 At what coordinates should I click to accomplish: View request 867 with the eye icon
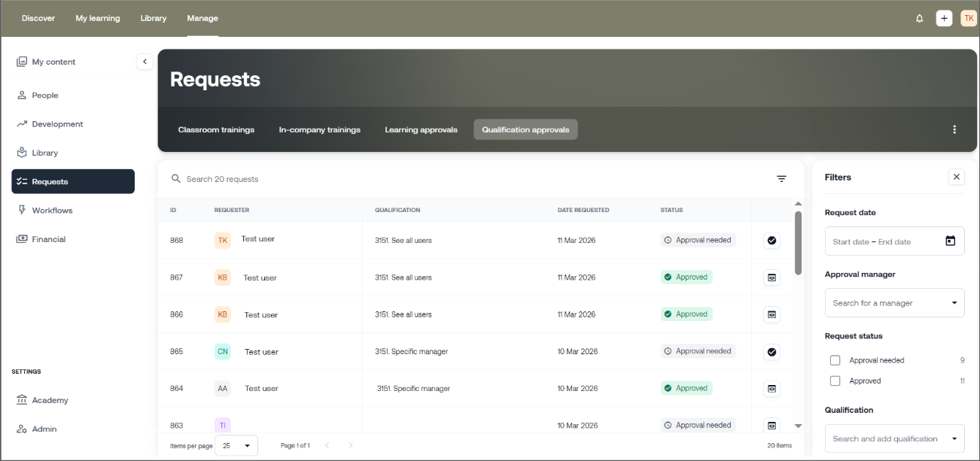(x=772, y=278)
